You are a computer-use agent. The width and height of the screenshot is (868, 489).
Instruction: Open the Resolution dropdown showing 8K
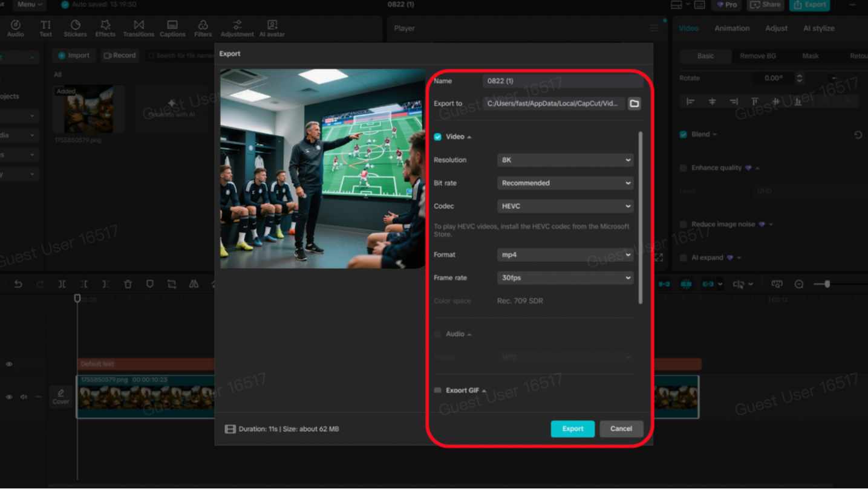tap(565, 160)
